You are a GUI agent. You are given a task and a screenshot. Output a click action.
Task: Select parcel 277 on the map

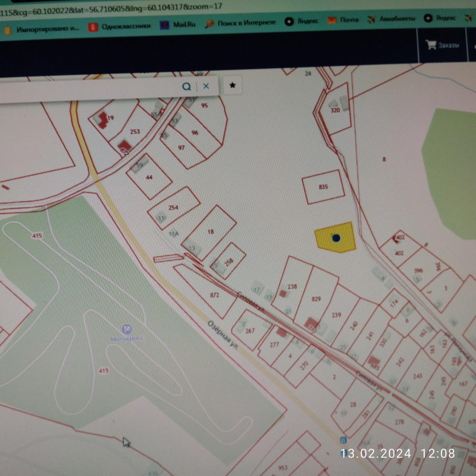(x=274, y=345)
